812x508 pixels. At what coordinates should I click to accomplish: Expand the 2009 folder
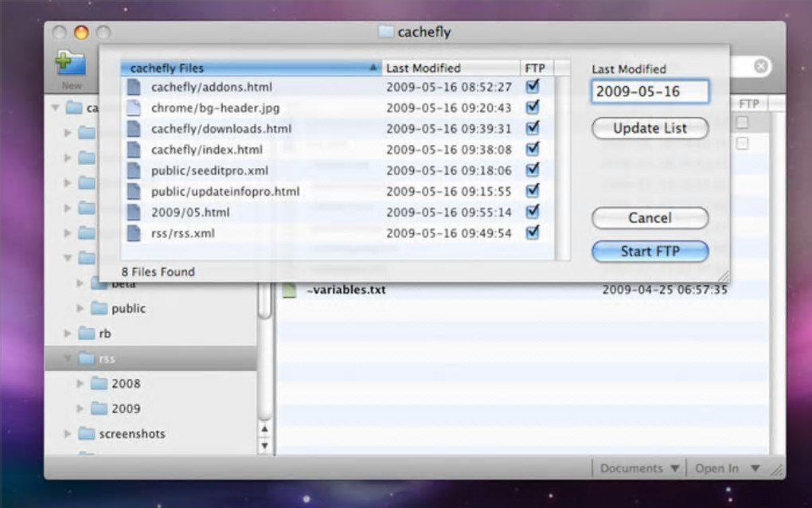[80, 408]
